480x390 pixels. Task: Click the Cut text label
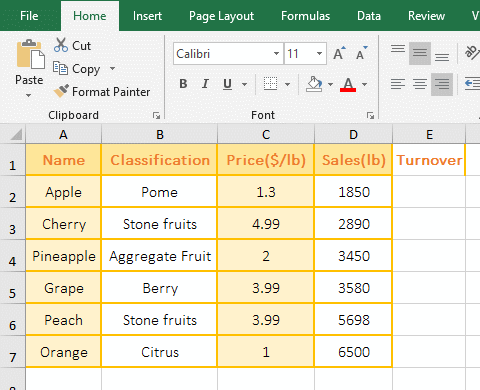81,46
